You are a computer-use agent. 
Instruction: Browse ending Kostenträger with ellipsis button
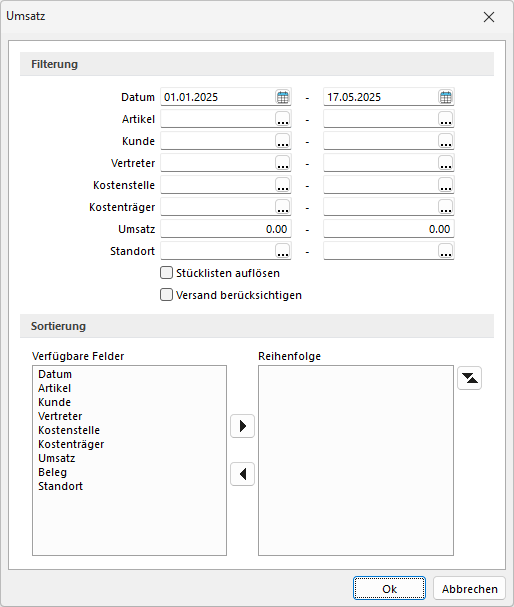446,207
